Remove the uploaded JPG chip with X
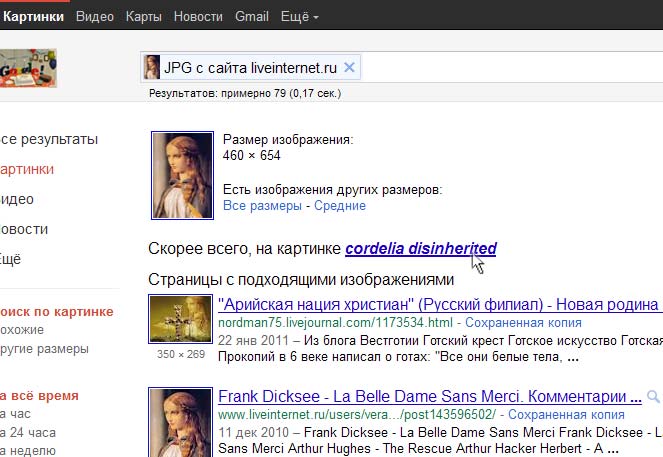Image resolution: width=663 pixels, height=457 pixels. click(349, 68)
